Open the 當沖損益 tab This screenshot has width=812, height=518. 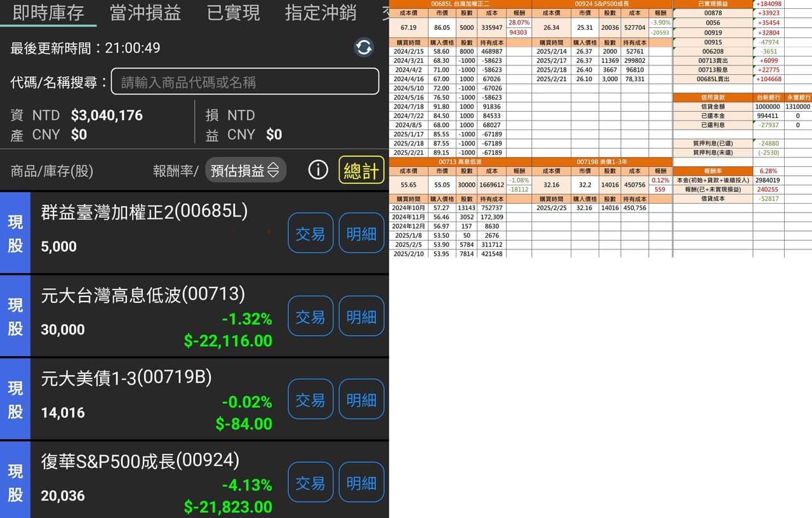point(145,13)
